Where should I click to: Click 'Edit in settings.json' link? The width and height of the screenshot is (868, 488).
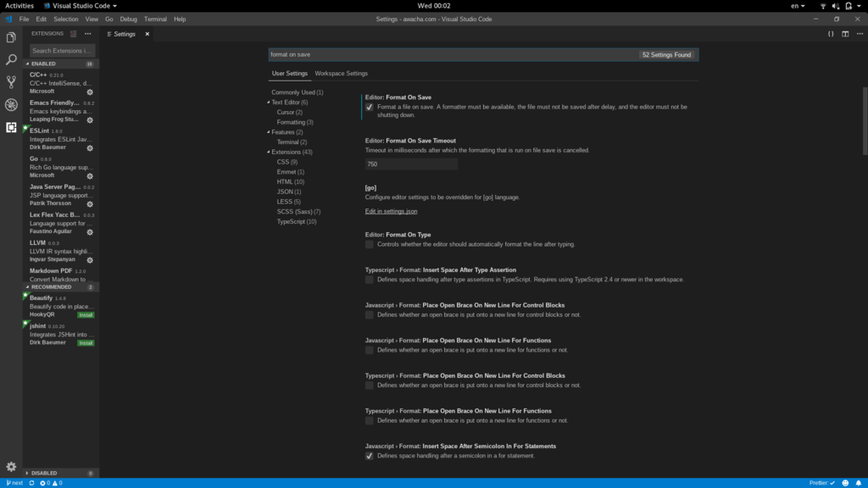(391, 211)
